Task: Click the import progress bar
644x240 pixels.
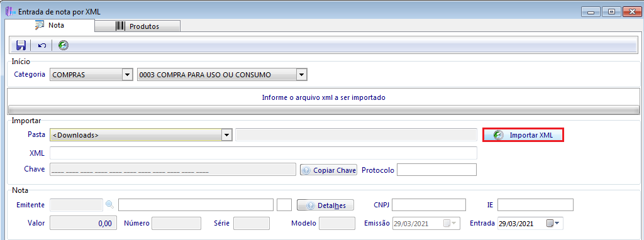Action: [x=324, y=109]
